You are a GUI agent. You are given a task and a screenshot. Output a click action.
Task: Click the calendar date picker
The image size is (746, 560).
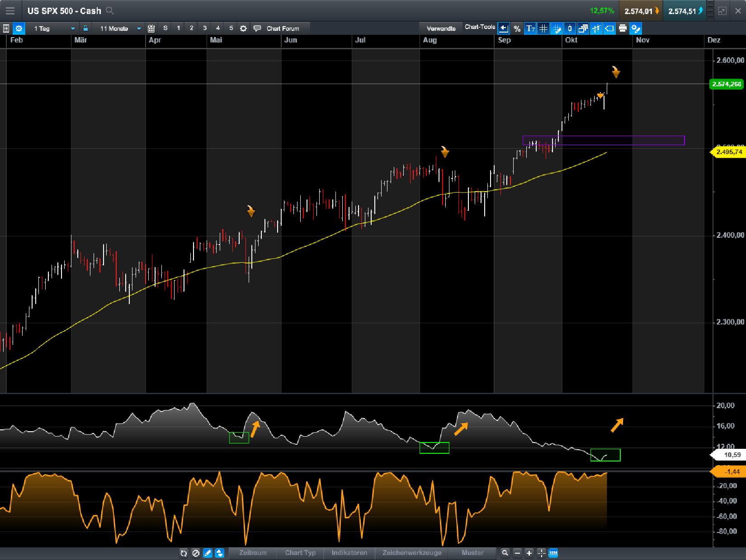pos(151,28)
